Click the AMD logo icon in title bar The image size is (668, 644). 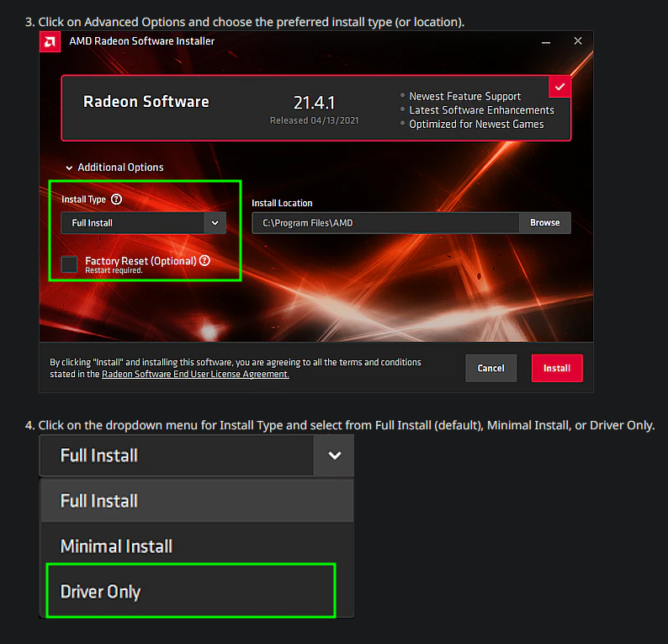click(x=50, y=42)
